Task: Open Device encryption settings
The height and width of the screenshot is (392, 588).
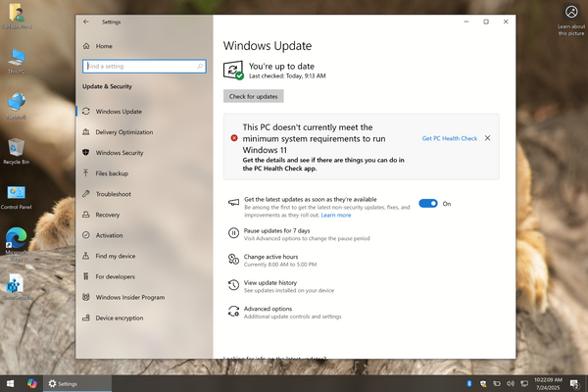Action: point(144,318)
